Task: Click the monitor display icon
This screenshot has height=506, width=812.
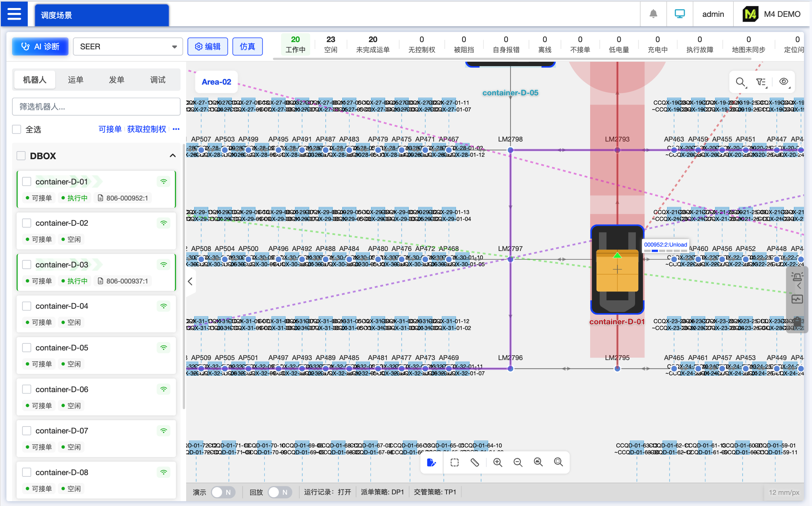Action: click(680, 14)
